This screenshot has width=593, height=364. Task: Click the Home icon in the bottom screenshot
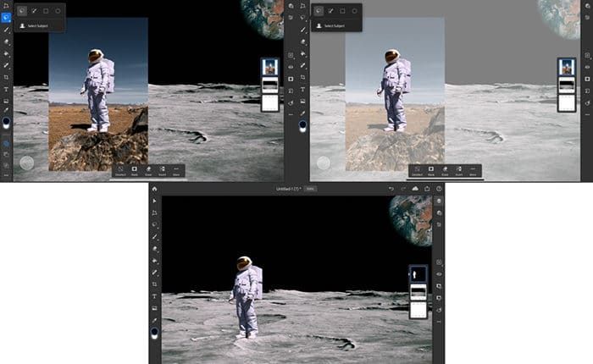(x=154, y=189)
